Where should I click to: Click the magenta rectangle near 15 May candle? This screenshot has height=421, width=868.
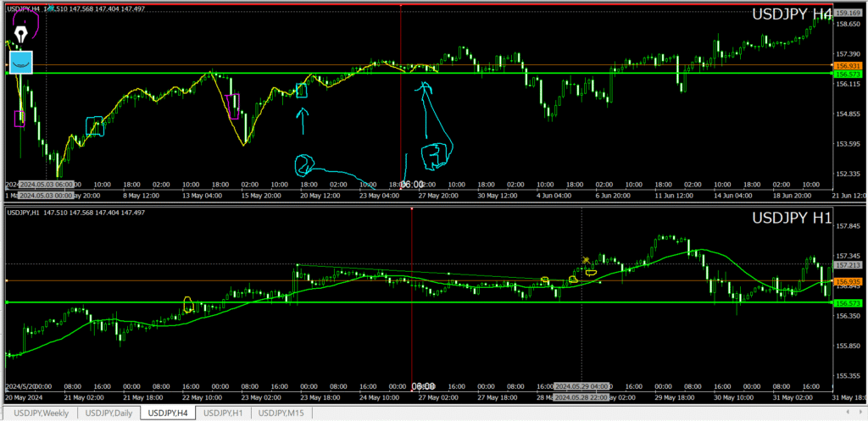[234, 108]
